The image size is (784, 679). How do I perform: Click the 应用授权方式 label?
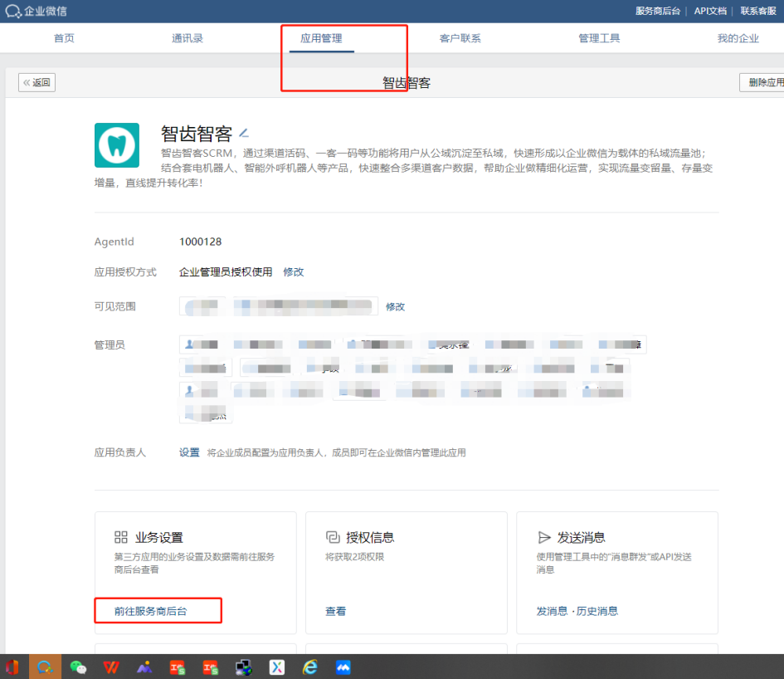[x=125, y=271]
